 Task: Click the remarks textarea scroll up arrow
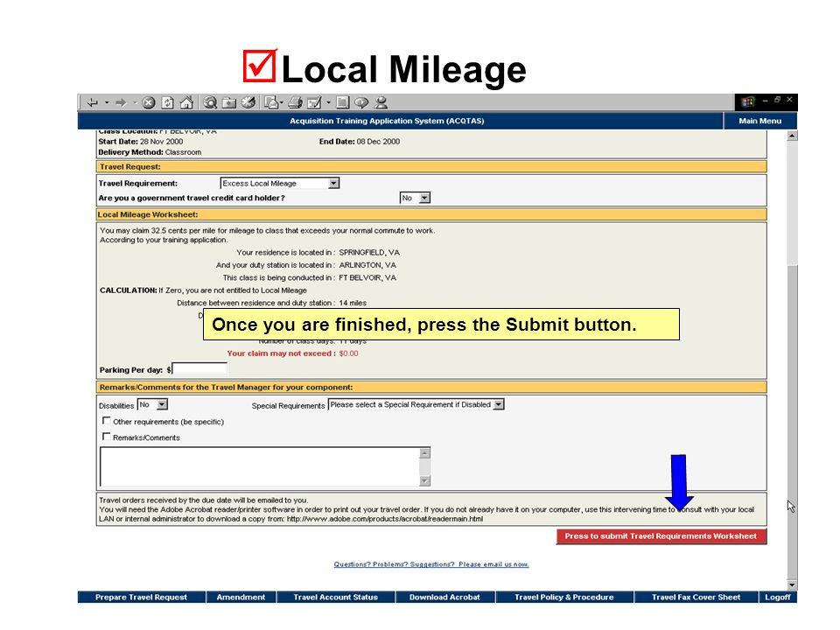425,453
